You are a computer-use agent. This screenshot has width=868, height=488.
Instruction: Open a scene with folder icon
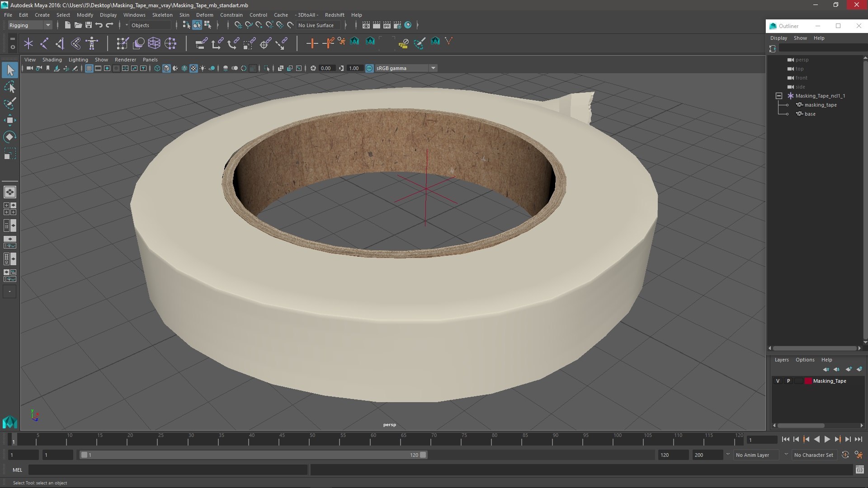click(x=78, y=25)
